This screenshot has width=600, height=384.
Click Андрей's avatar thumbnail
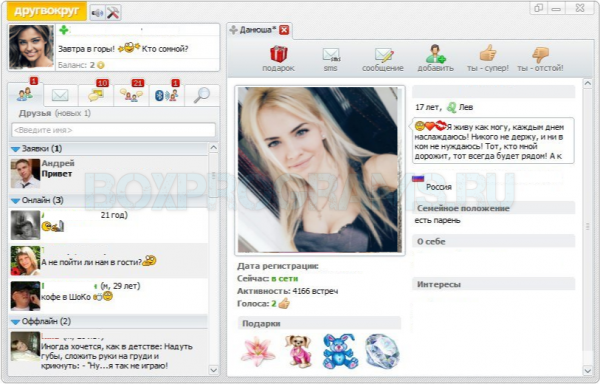point(25,174)
